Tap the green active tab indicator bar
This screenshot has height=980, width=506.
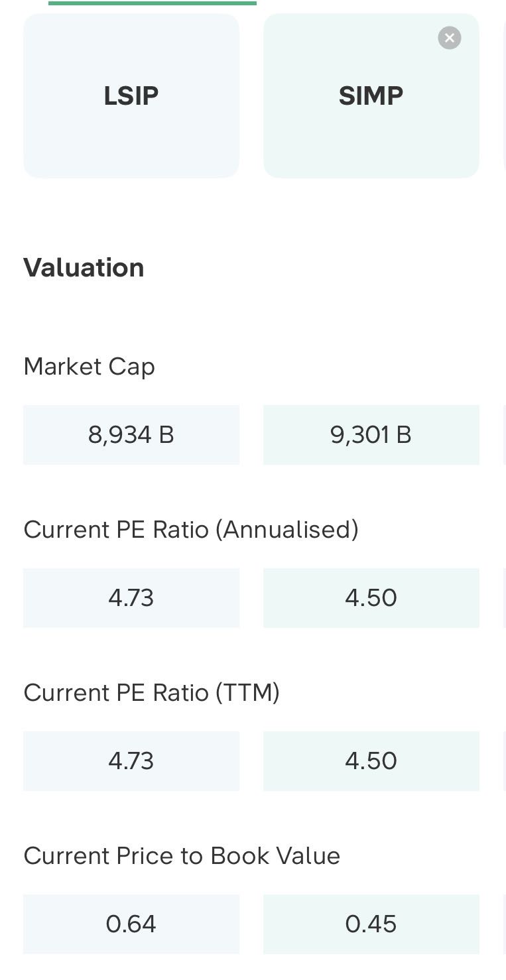tap(153, 3)
